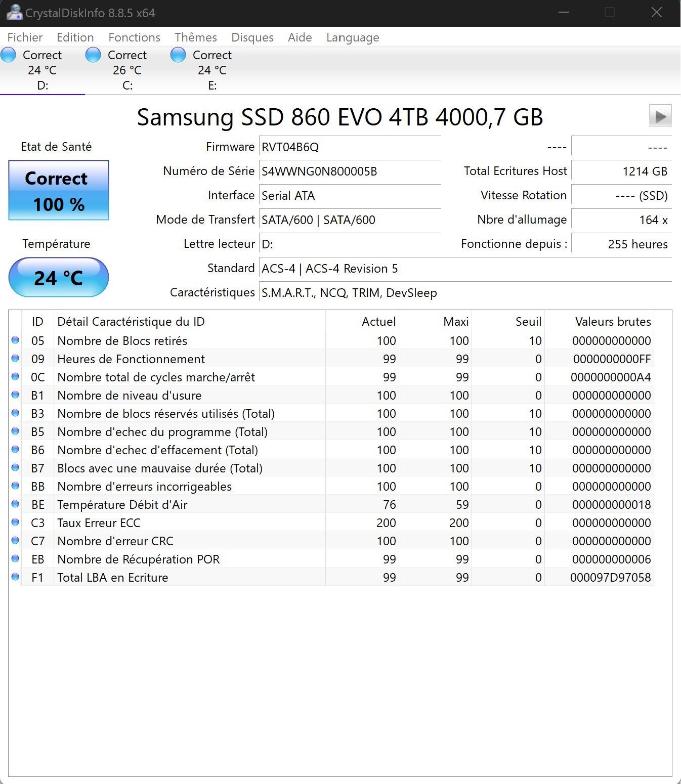This screenshot has width=681, height=784.
Task: Click the blue status orb for disk D:
Action: [x=8, y=55]
